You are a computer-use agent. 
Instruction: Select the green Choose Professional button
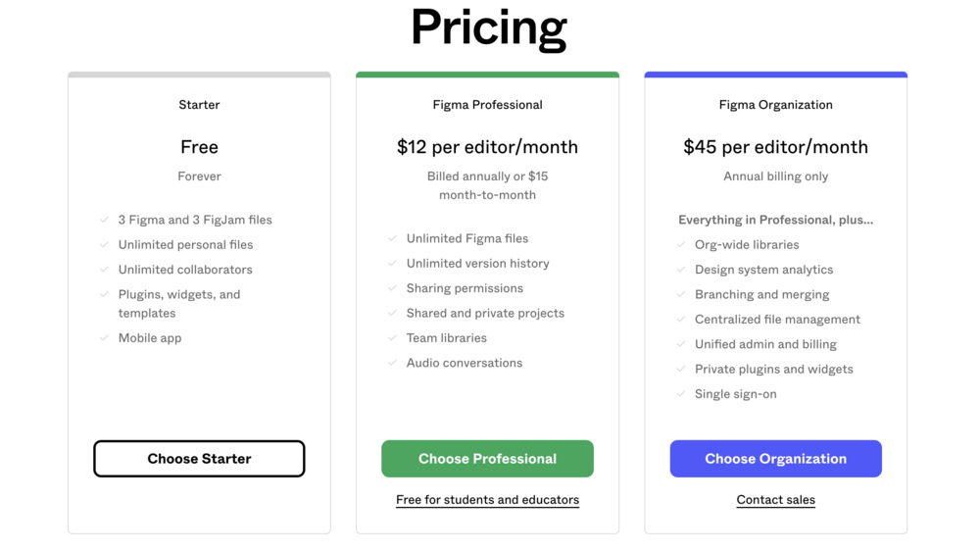pos(487,458)
